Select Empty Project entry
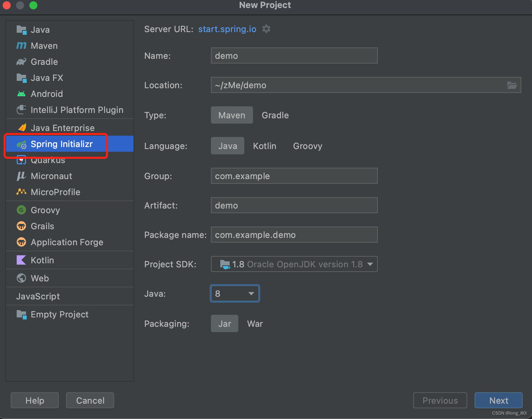 (70, 314)
